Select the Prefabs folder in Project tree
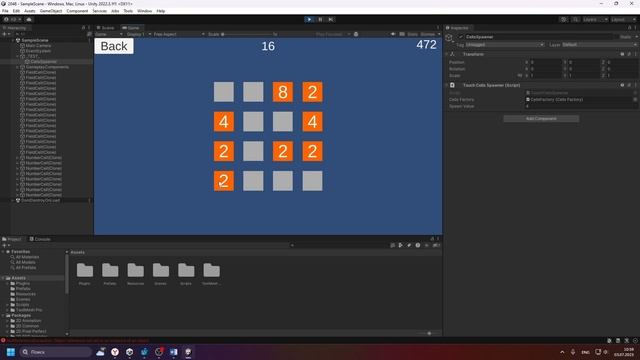 click(23, 289)
